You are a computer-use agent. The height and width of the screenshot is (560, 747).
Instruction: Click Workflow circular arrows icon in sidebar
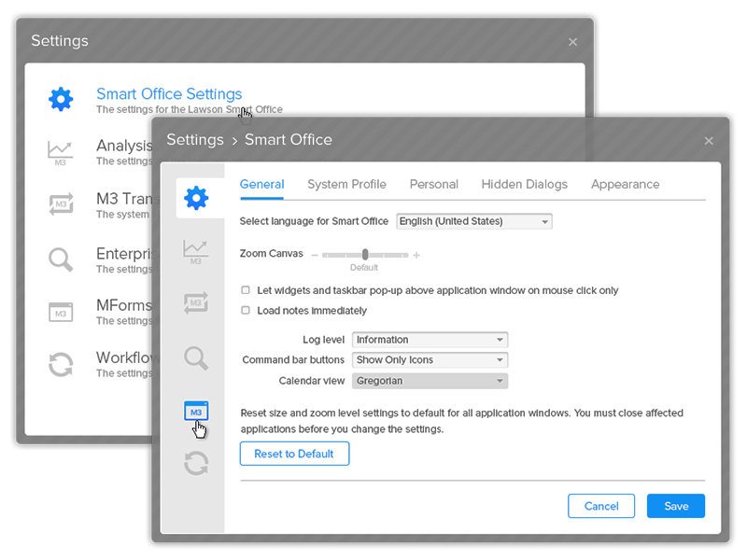click(196, 463)
